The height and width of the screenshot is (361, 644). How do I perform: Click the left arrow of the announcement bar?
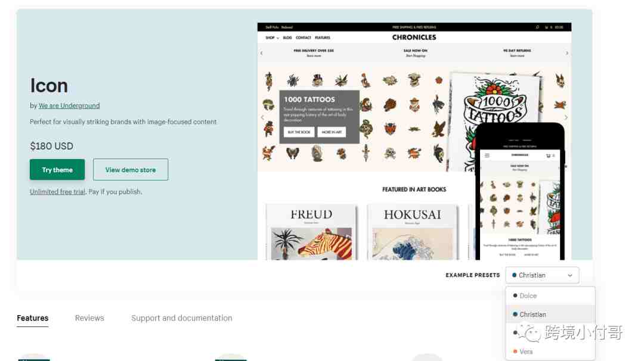(262, 53)
